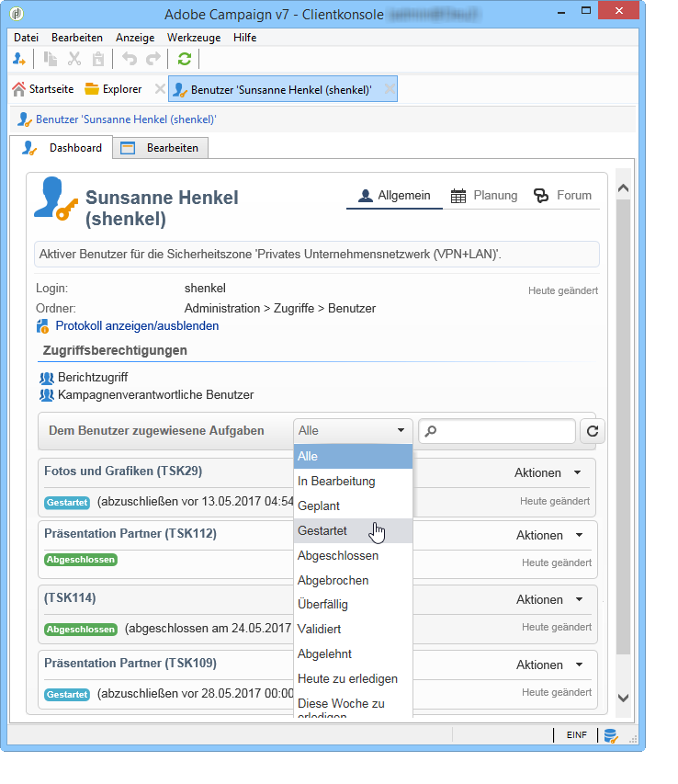Screen dimensions: 678x784
Task: Click the Berichtzugriff group icon
Action: (x=47, y=378)
